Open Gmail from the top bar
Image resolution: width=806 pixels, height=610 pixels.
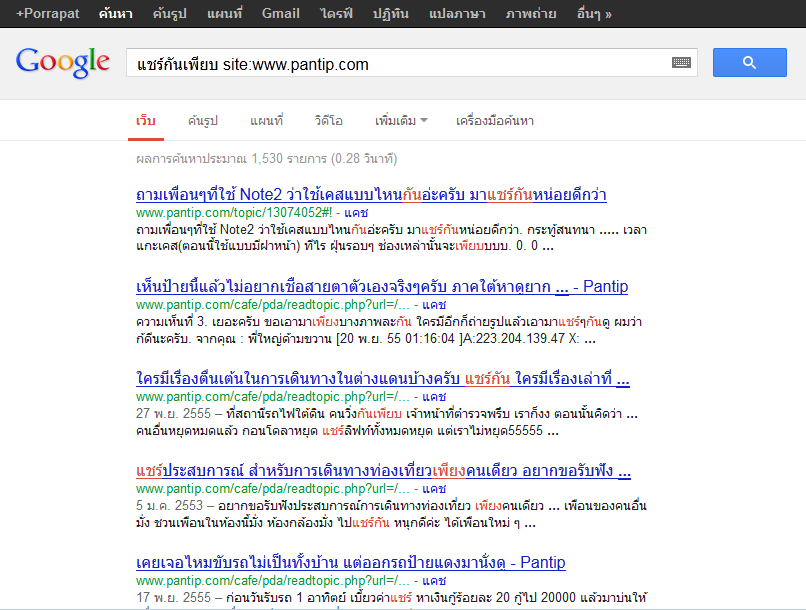tap(281, 13)
